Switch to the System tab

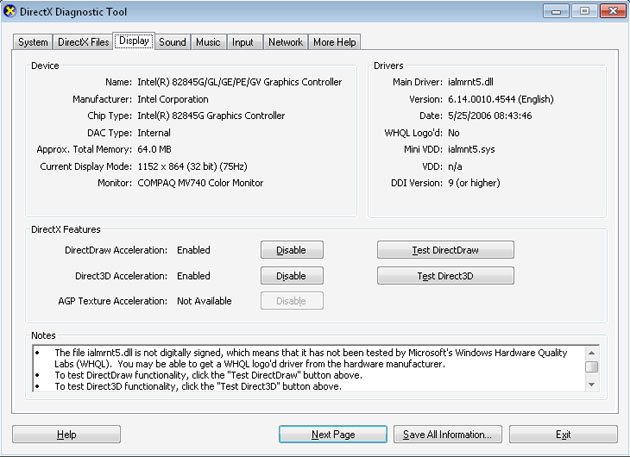[x=33, y=42]
